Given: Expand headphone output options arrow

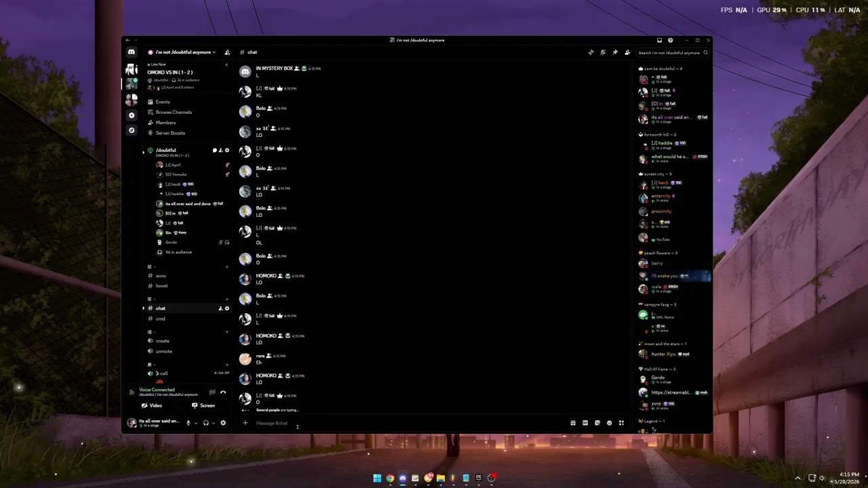Looking at the screenshot, I should point(214,423).
